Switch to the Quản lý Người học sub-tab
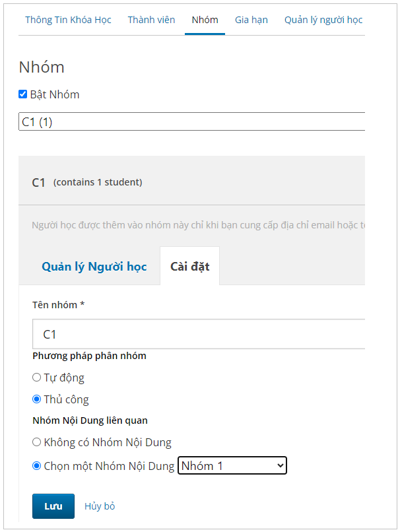 (94, 267)
